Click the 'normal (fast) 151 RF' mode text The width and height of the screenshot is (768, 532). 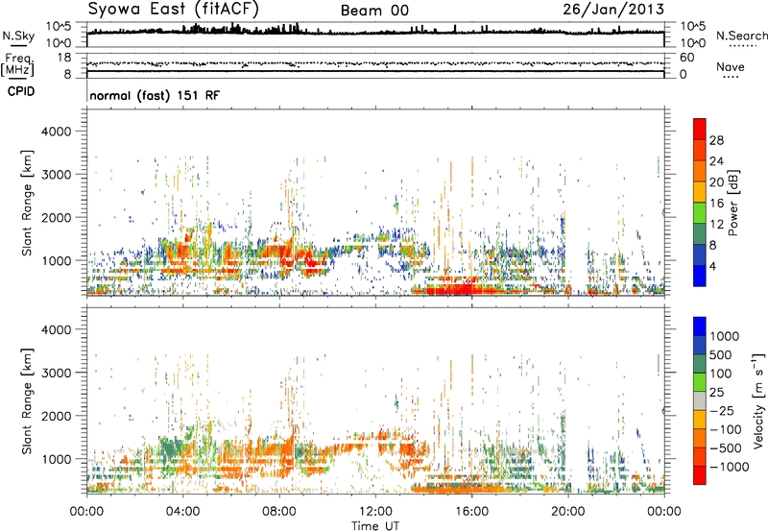pos(155,95)
